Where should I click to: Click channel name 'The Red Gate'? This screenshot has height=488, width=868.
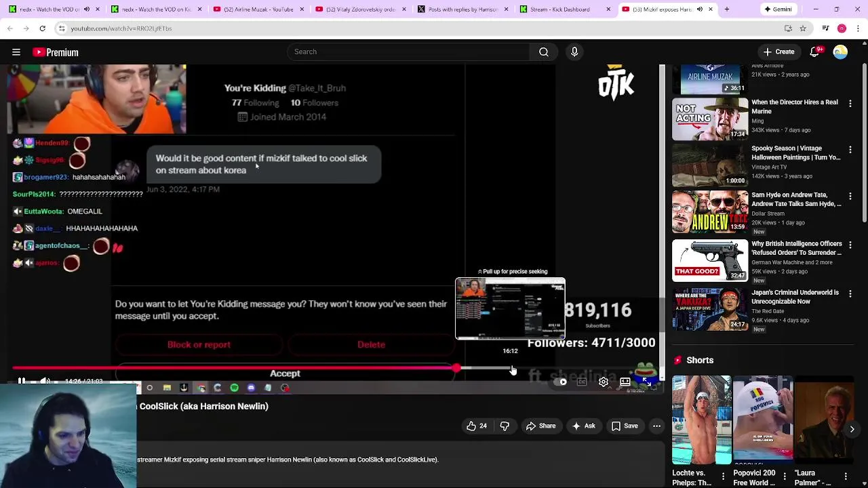768,311
